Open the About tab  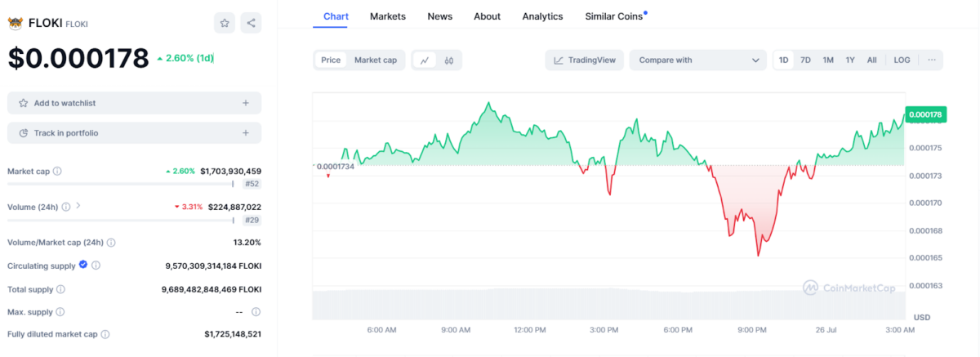[488, 16]
